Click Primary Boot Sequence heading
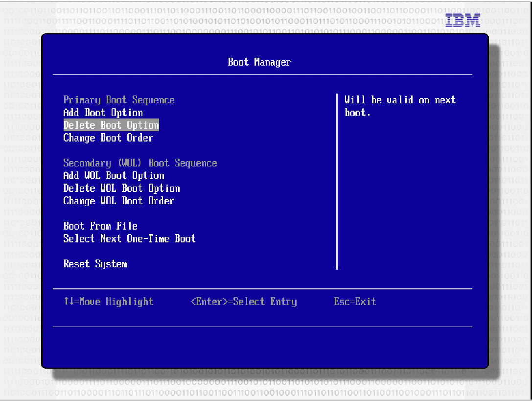The width and height of the screenshot is (532, 401). [119, 100]
